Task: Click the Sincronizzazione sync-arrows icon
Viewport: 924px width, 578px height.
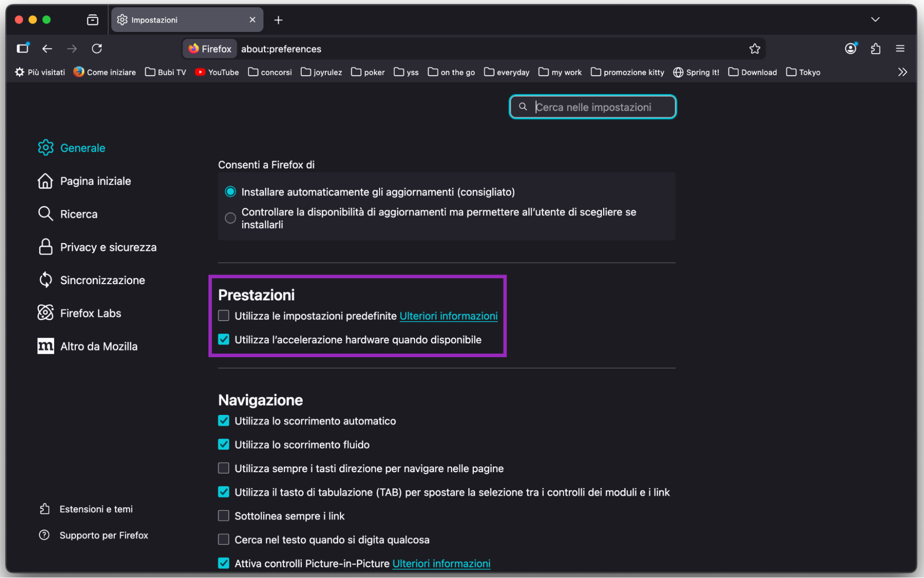Action: (45, 280)
